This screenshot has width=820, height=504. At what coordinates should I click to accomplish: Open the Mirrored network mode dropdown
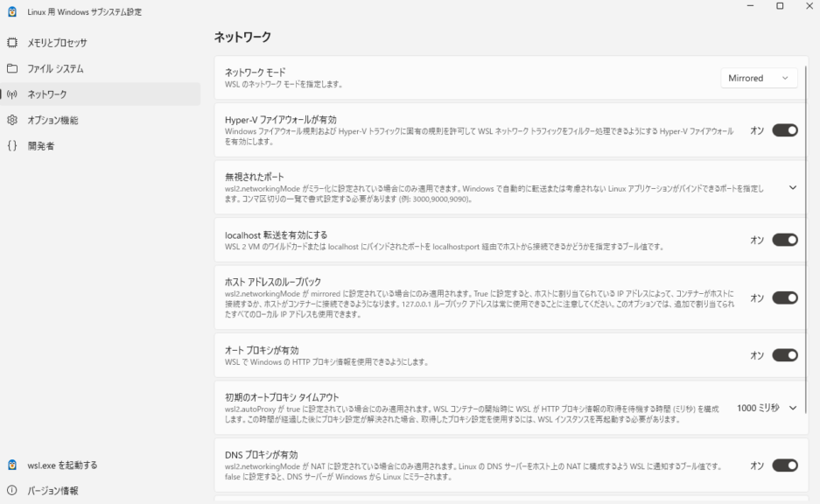tap(759, 79)
